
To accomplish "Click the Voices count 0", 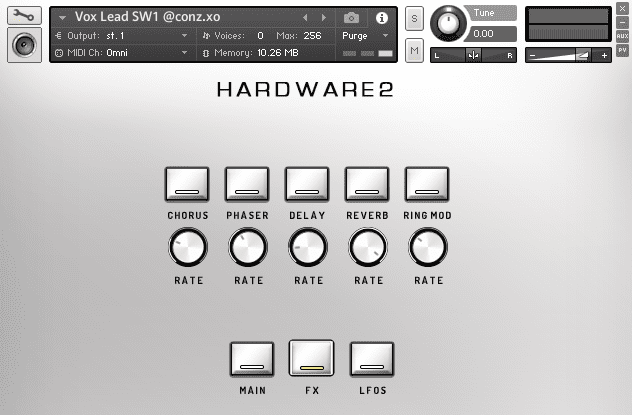I will (x=260, y=36).
